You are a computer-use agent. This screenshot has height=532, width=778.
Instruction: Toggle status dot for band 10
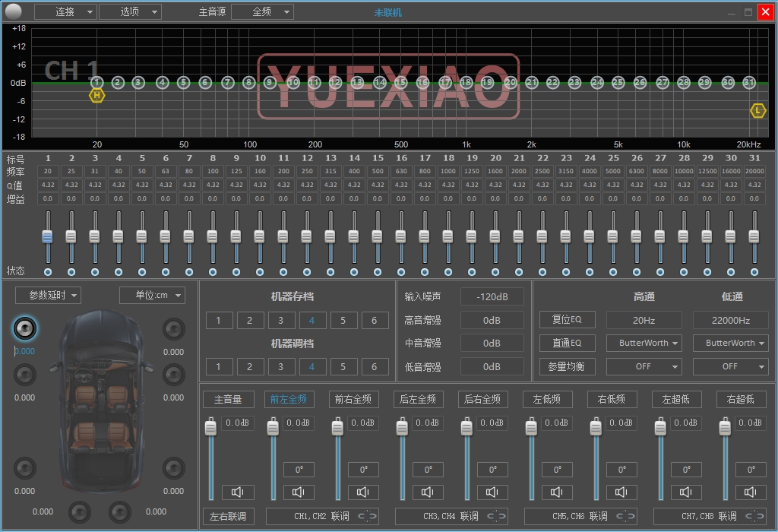(x=260, y=272)
